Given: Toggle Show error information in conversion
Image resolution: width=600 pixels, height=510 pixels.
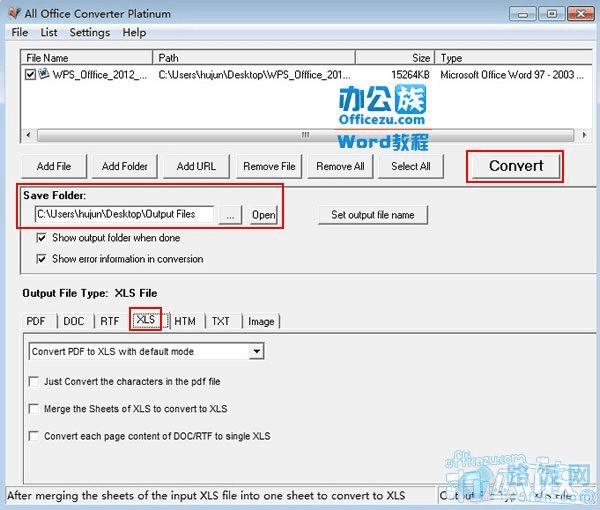Looking at the screenshot, I should coord(41,259).
